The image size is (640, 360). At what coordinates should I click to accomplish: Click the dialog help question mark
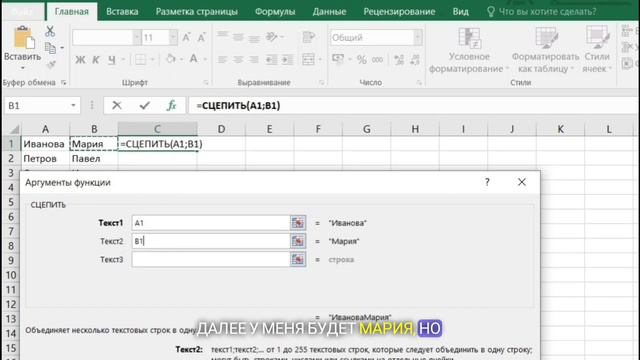(x=487, y=182)
